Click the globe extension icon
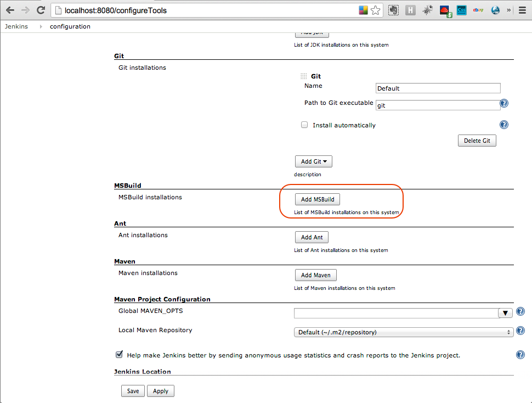Screen dimensions: 532x403 (495, 10)
